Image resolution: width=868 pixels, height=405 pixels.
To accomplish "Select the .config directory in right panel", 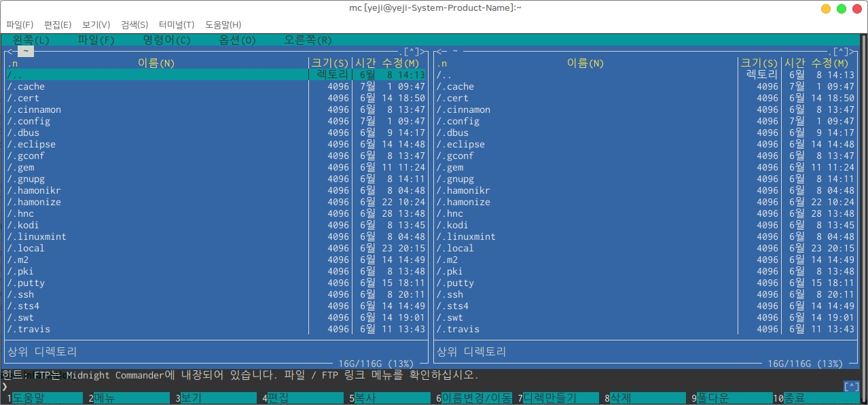I will coord(458,121).
